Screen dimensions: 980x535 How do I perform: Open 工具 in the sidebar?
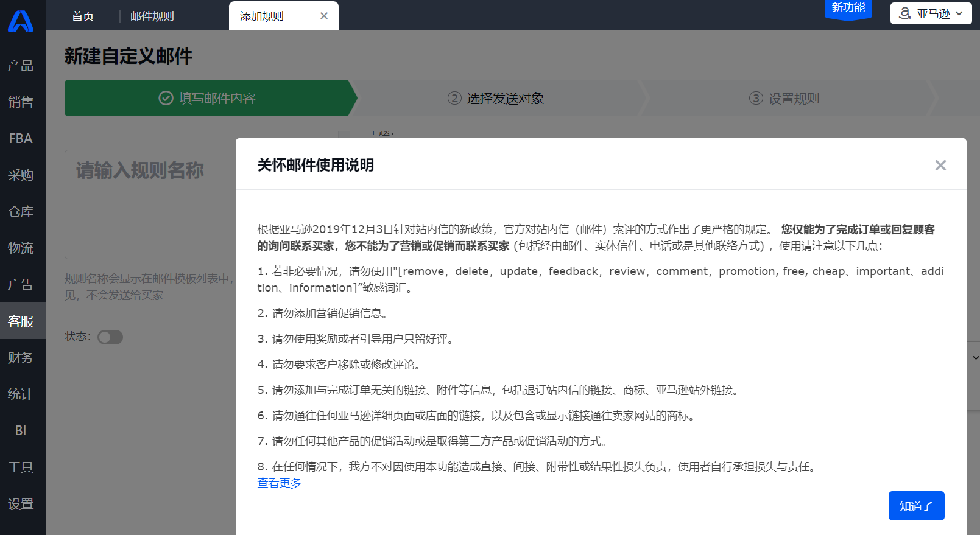(x=21, y=467)
